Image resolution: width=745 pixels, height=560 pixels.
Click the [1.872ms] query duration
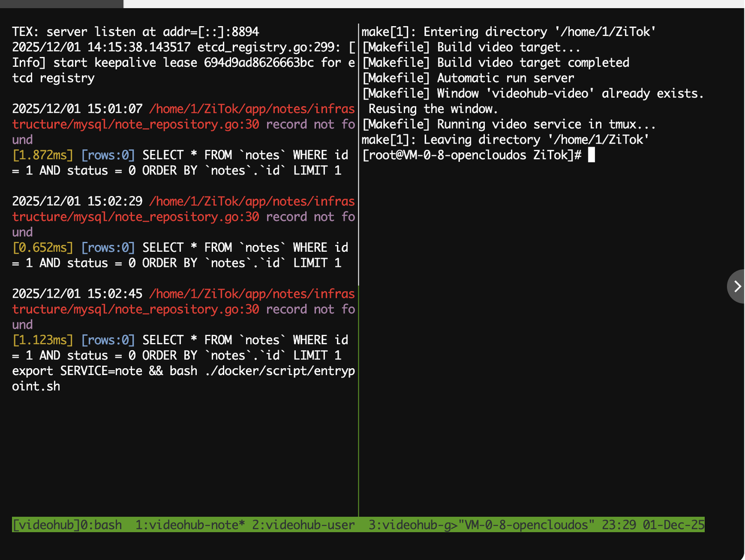(43, 155)
